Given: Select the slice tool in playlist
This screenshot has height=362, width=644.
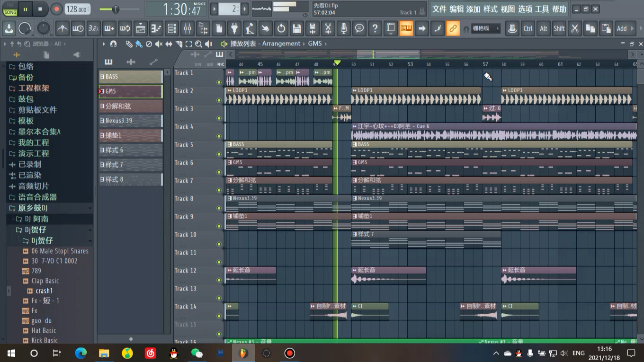Looking at the screenshot, I should coord(179,44).
